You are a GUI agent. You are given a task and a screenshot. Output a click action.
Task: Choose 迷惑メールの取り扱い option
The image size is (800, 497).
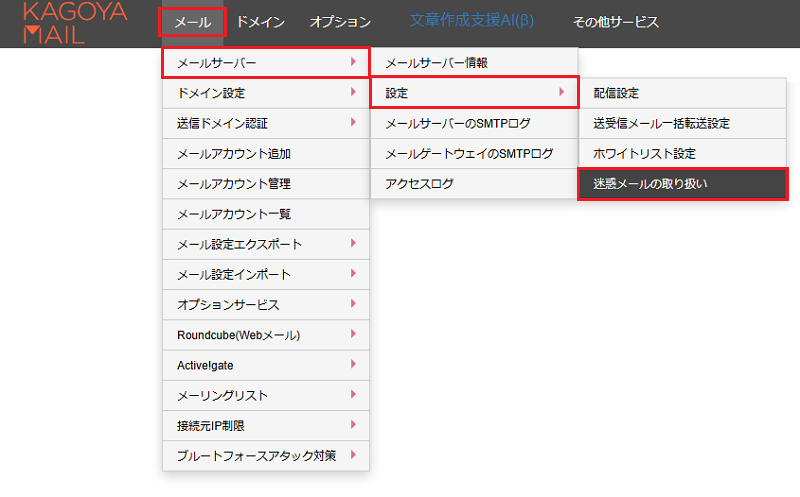tap(683, 184)
